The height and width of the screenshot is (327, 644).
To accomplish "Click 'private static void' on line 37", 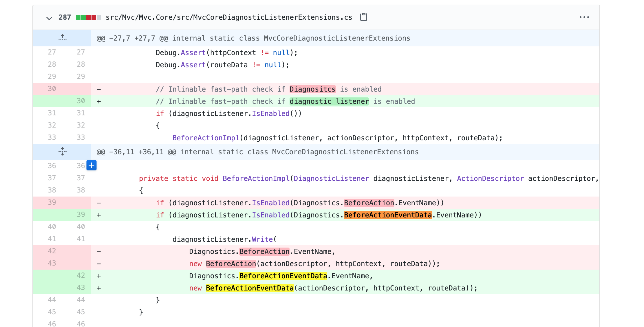I will 179,179.
